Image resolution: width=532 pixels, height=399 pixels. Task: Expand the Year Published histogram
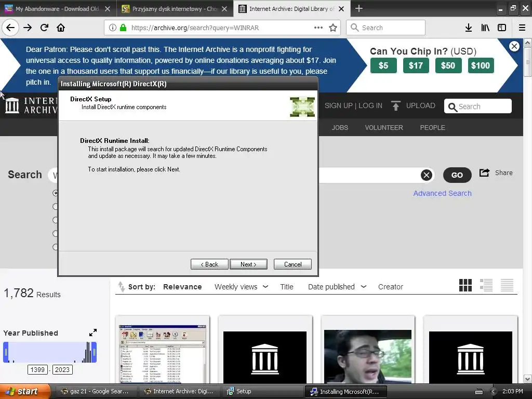(93, 332)
